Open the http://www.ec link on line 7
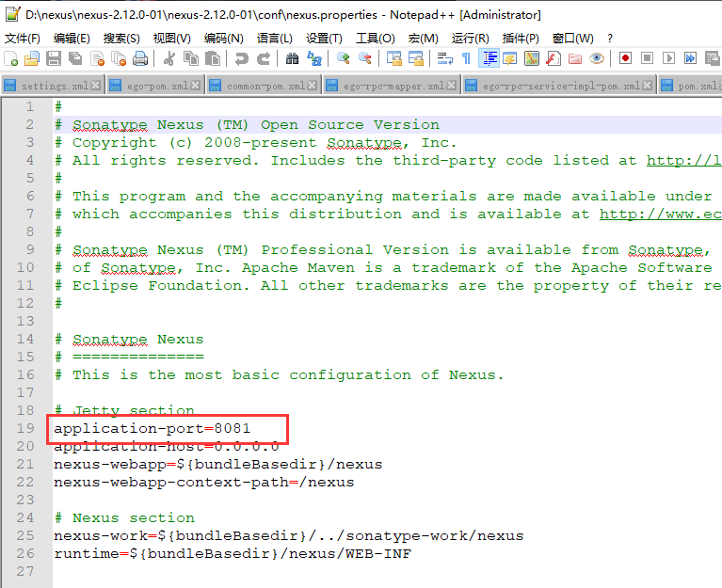Viewport: 722px width, 588px height. tap(661, 215)
